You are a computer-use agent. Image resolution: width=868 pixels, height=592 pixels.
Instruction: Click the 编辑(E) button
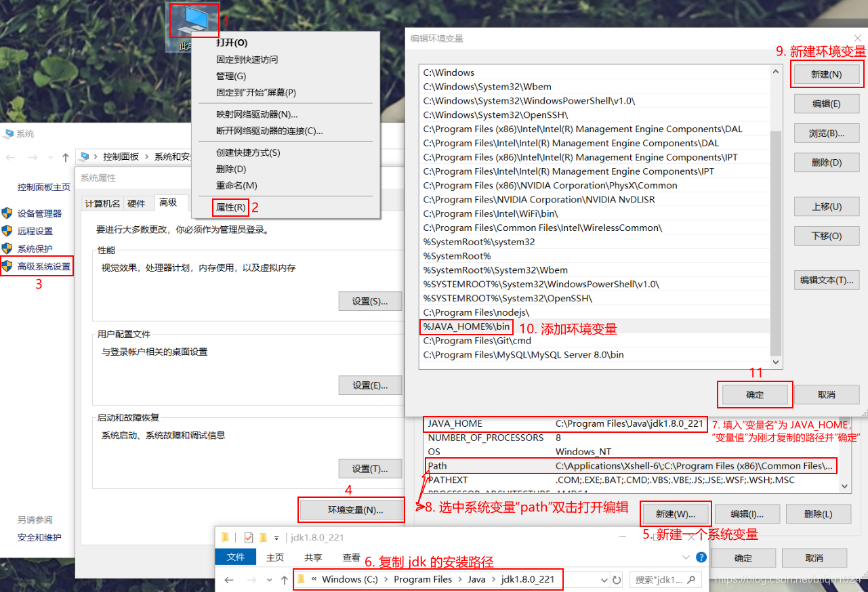tap(827, 104)
